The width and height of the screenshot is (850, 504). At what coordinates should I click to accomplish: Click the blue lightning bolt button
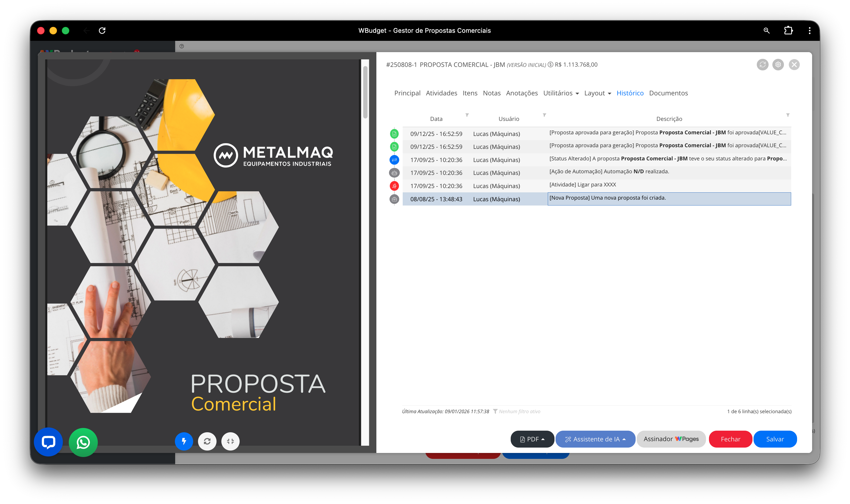click(x=184, y=441)
